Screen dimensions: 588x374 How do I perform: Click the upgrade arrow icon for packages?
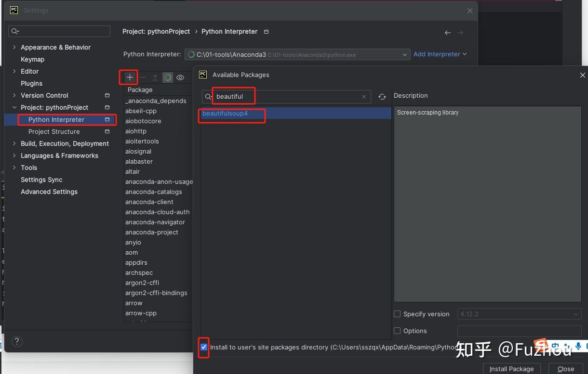(x=155, y=77)
